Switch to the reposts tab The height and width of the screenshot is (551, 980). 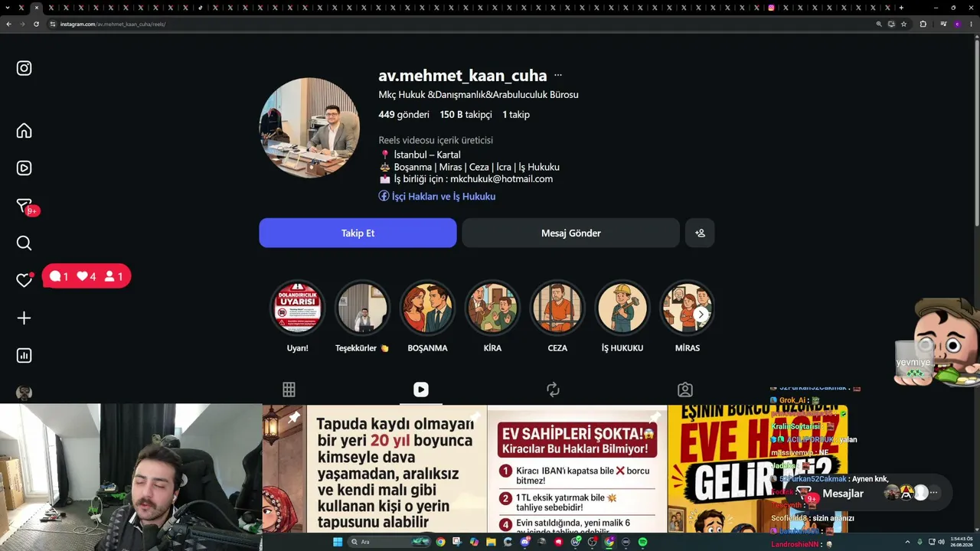click(x=553, y=390)
